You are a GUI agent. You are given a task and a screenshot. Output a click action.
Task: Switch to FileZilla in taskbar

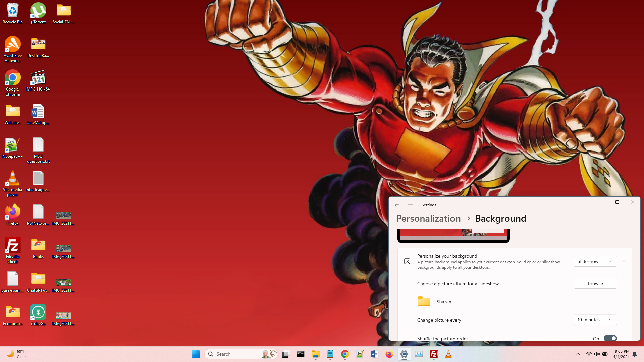coord(434,354)
